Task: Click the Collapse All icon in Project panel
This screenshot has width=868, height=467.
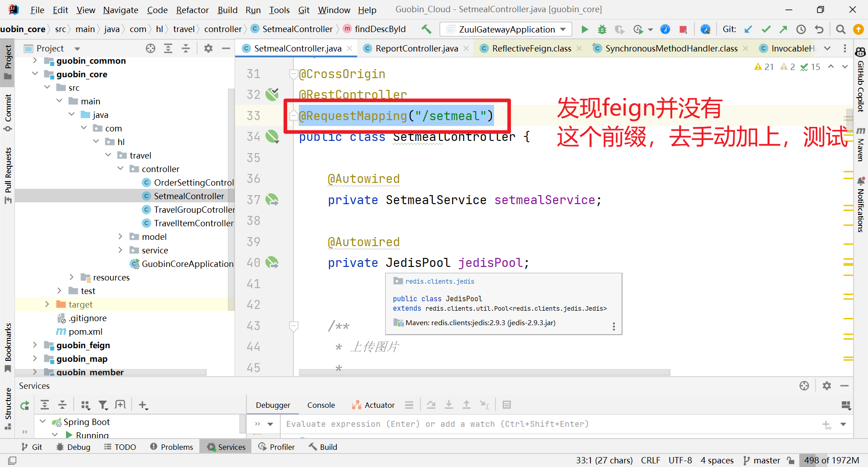Action: pos(185,48)
